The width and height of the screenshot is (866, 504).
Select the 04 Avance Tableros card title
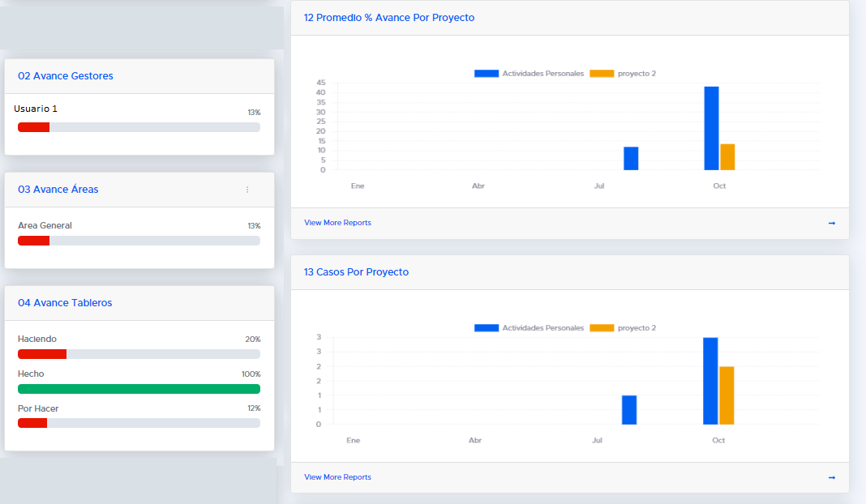click(65, 303)
